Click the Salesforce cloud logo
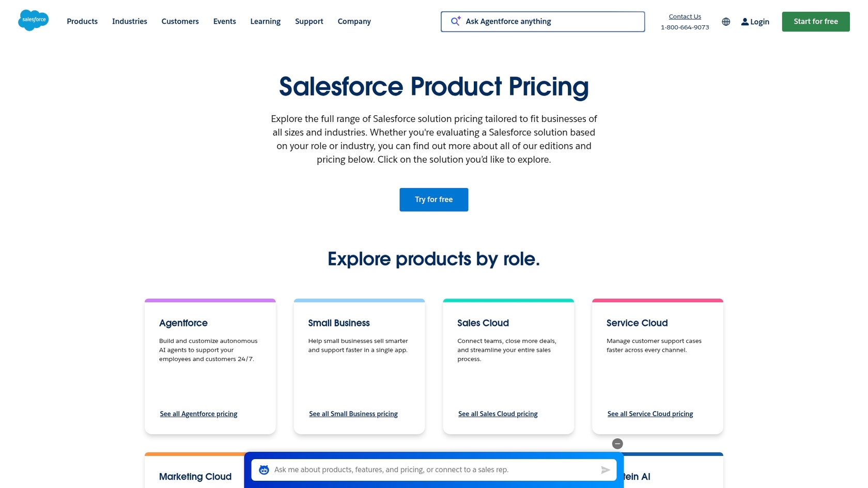 [33, 20]
